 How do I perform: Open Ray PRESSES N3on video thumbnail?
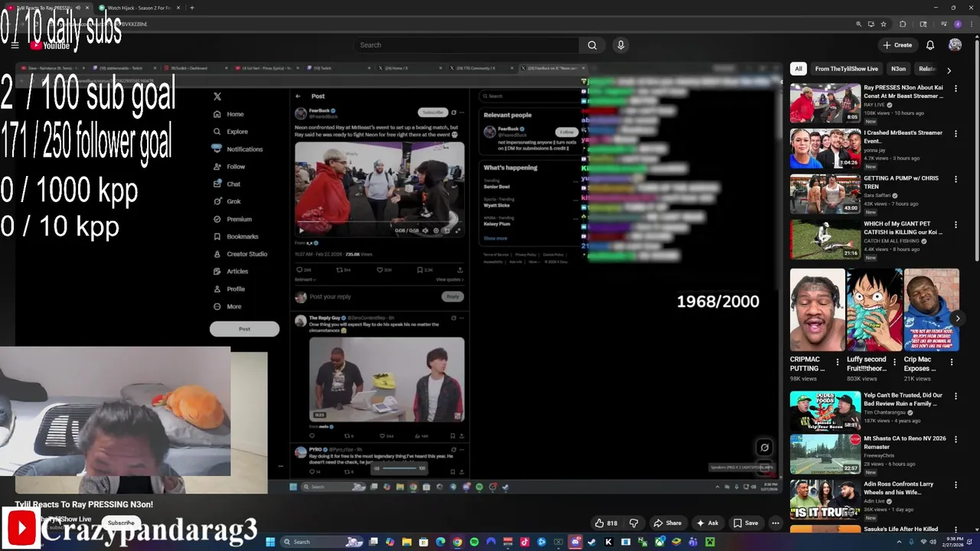tap(825, 103)
